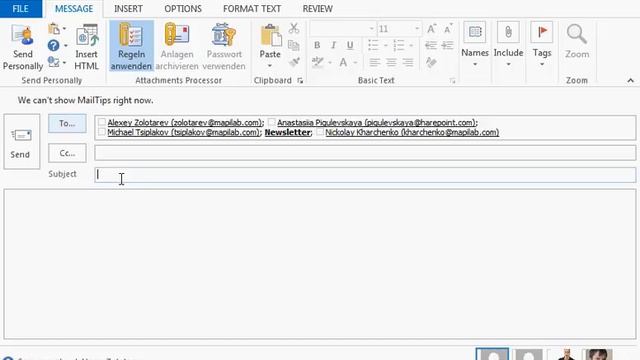Click Align Right icon
Viewport: 640px width, 360px height.
pyautogui.click(x=407, y=62)
